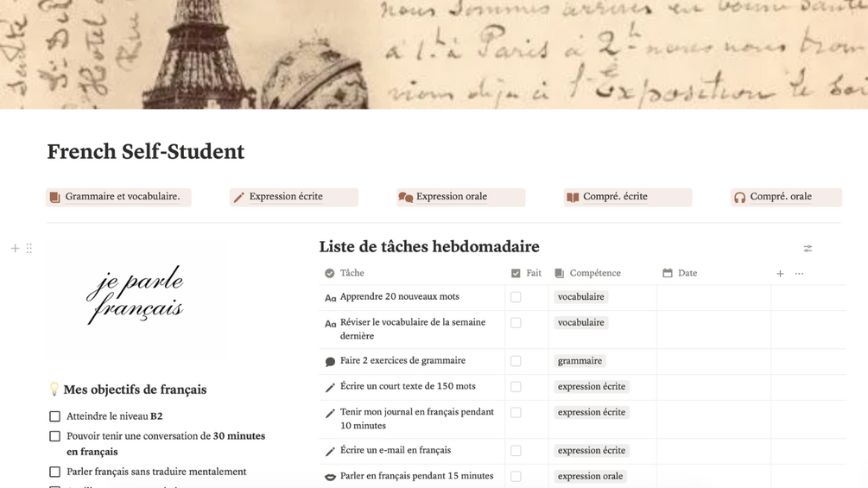Tick the Atteindre le niveau B2 objective
The height and width of the screenshot is (488, 868).
54,416
